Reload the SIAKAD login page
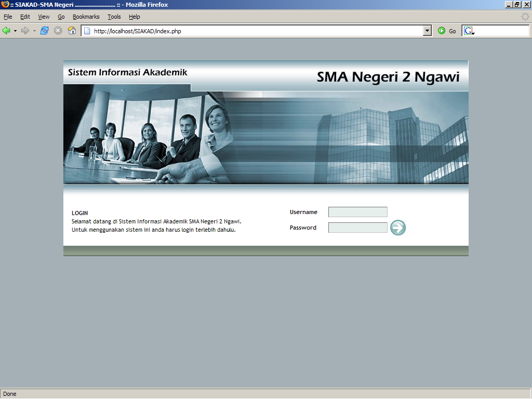The height and width of the screenshot is (399, 532). coord(44,30)
